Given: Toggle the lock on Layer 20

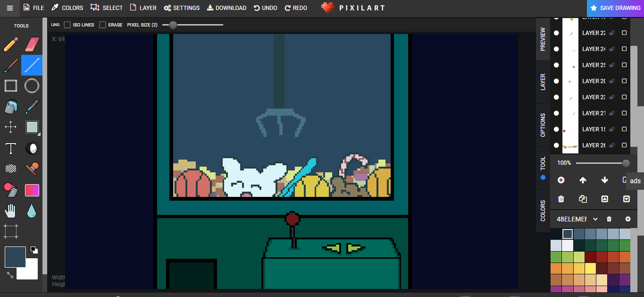Looking at the screenshot, I should [612, 81].
